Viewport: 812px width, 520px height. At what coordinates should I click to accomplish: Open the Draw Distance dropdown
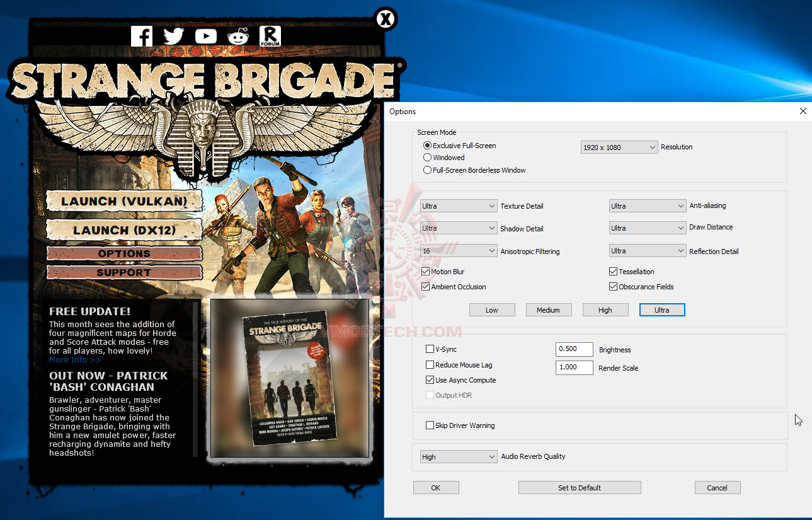point(648,228)
